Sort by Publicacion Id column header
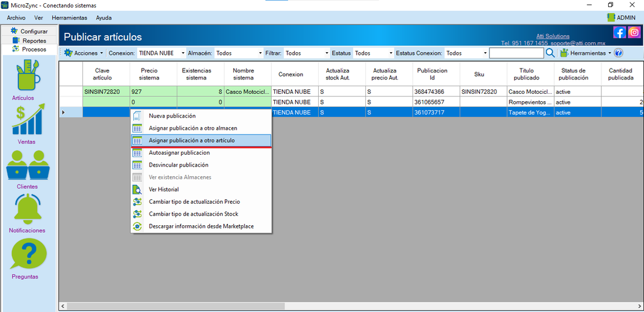The height and width of the screenshot is (312, 644). (436, 74)
